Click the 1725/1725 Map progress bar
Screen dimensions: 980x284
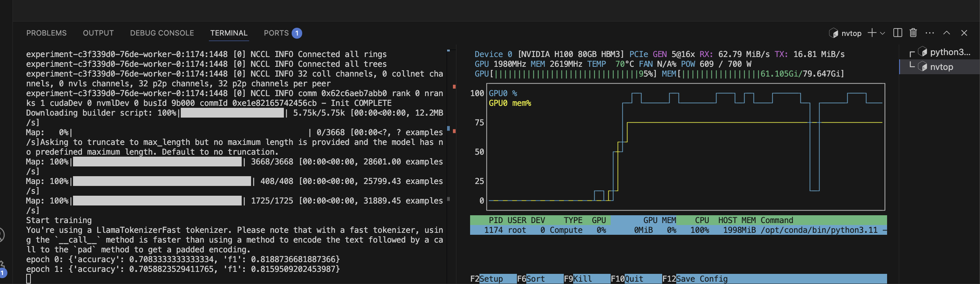(157, 201)
